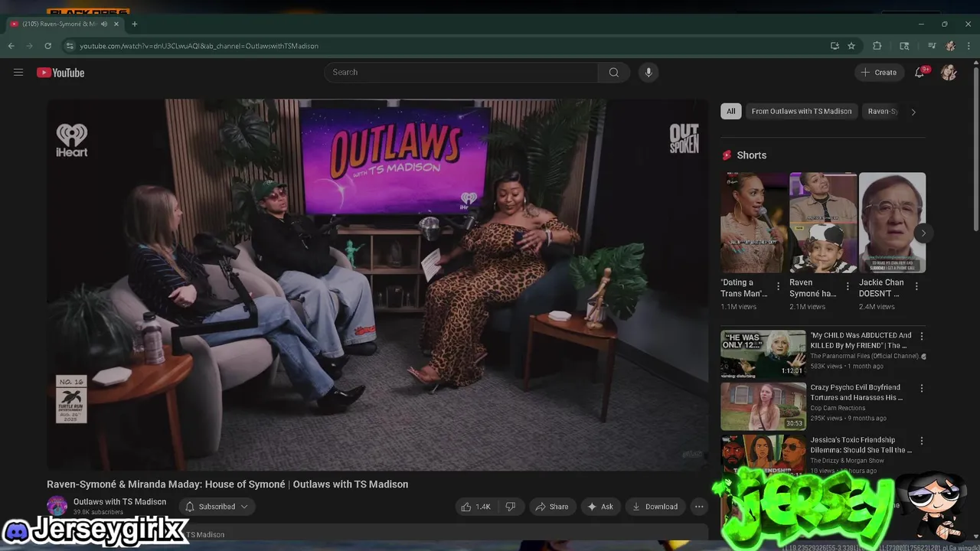Open the YouTube guide hamburger menu
This screenshot has height=551, width=980.
coord(18,73)
